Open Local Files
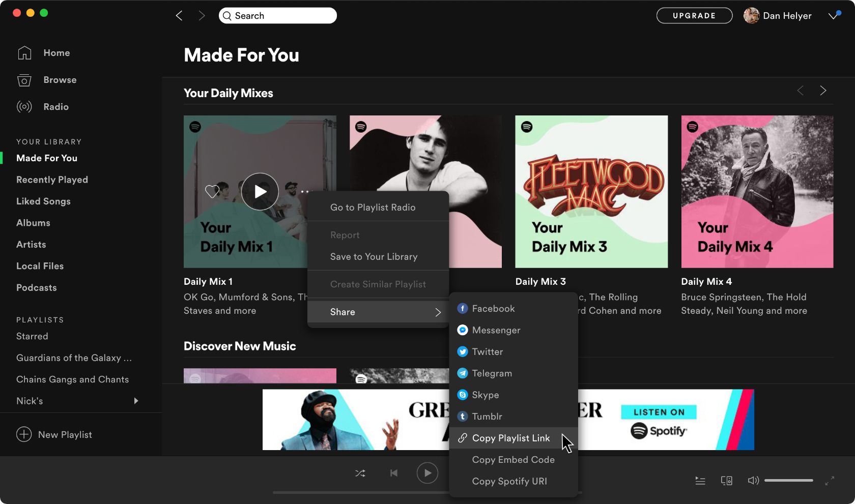 (40, 266)
